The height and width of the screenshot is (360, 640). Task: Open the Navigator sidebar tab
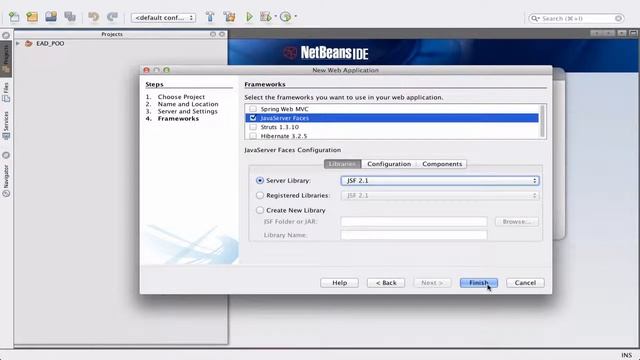(6, 180)
